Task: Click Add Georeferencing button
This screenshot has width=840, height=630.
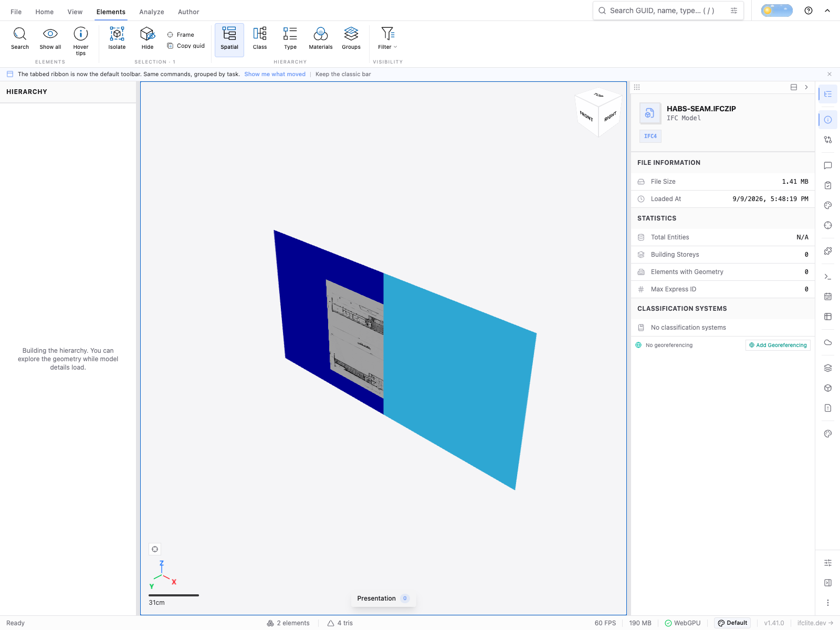Action: coord(778,345)
